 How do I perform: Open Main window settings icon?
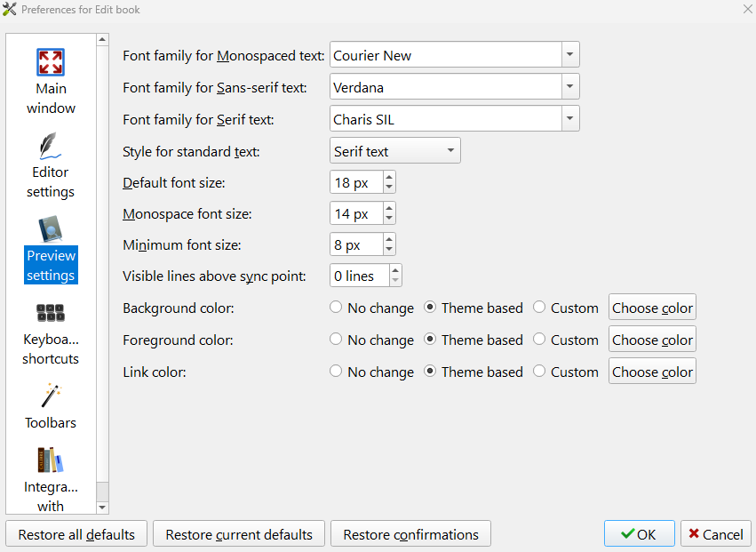(x=51, y=62)
